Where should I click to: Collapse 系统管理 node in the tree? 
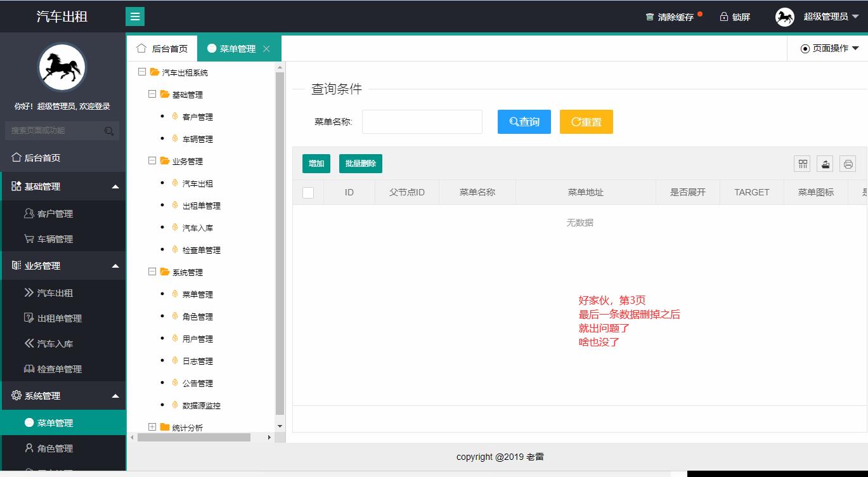(152, 272)
